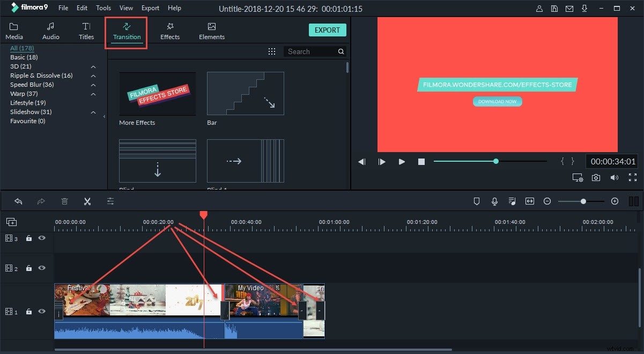
Task: Add a marker on the timeline toolbar
Action: (x=476, y=201)
